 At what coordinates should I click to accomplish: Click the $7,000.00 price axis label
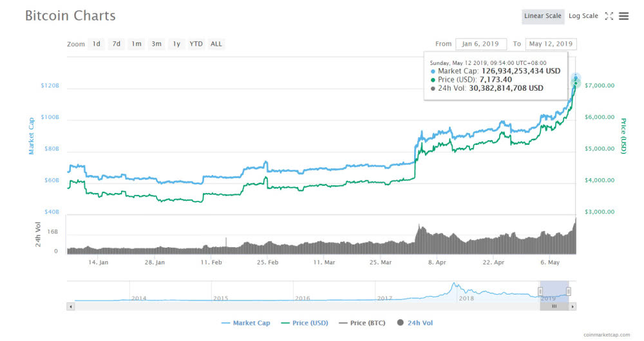click(600, 86)
